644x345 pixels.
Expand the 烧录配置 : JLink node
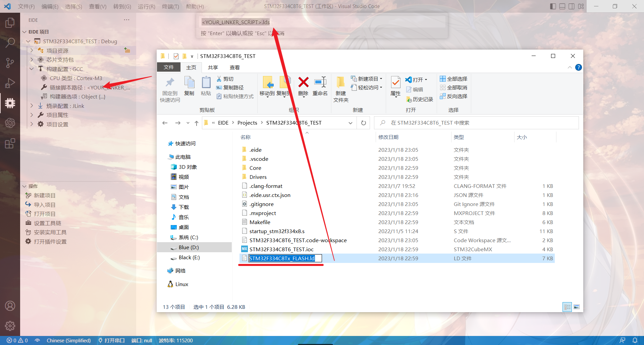click(x=32, y=106)
